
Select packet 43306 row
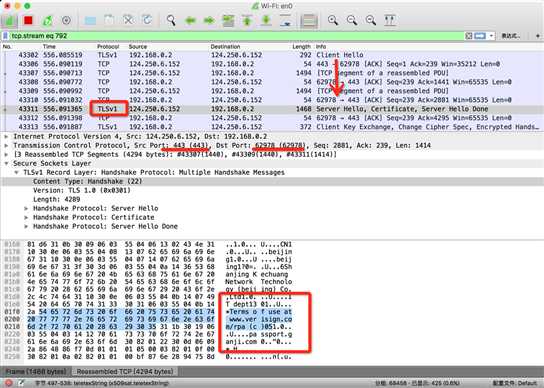pos(272,64)
